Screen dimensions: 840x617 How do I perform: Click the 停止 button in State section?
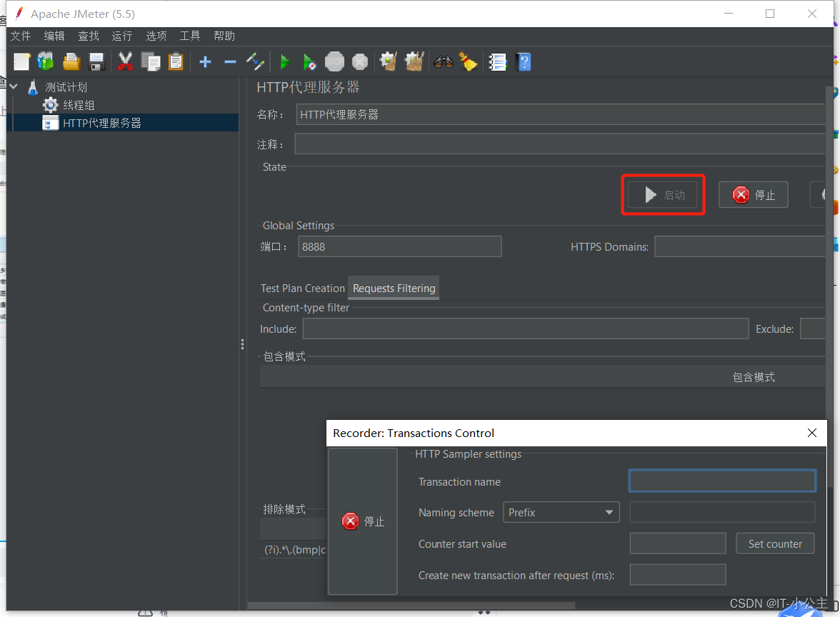[x=753, y=195]
